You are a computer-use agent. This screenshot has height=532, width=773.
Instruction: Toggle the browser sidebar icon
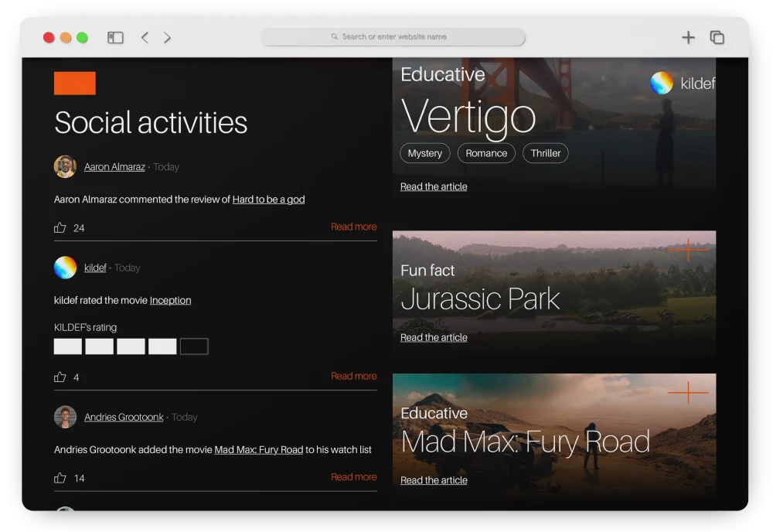[115, 37]
